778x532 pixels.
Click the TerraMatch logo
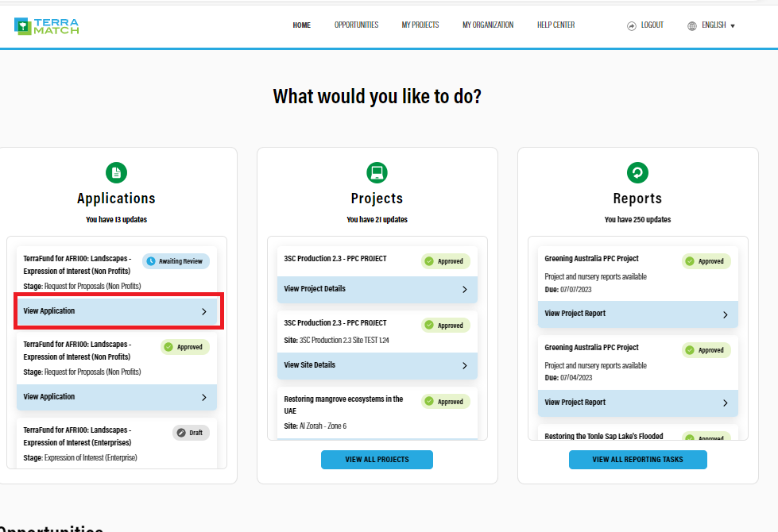(46, 25)
